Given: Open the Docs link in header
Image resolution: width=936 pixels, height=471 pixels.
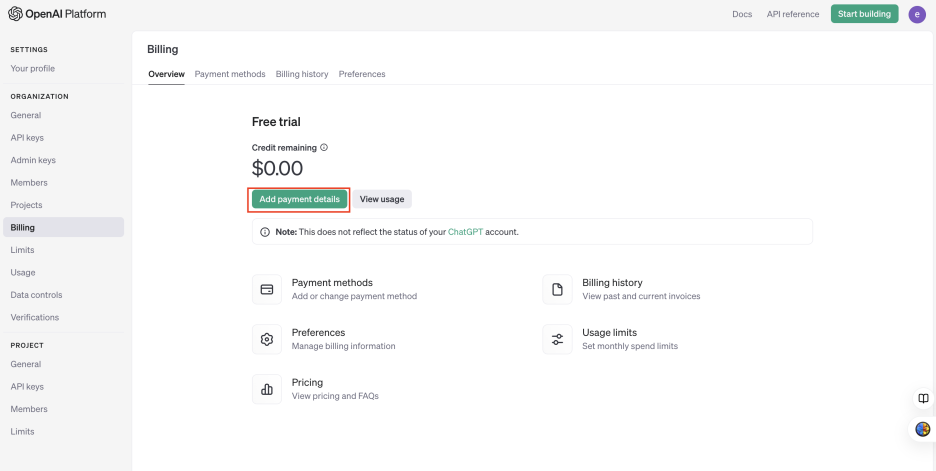Looking at the screenshot, I should coord(742,14).
